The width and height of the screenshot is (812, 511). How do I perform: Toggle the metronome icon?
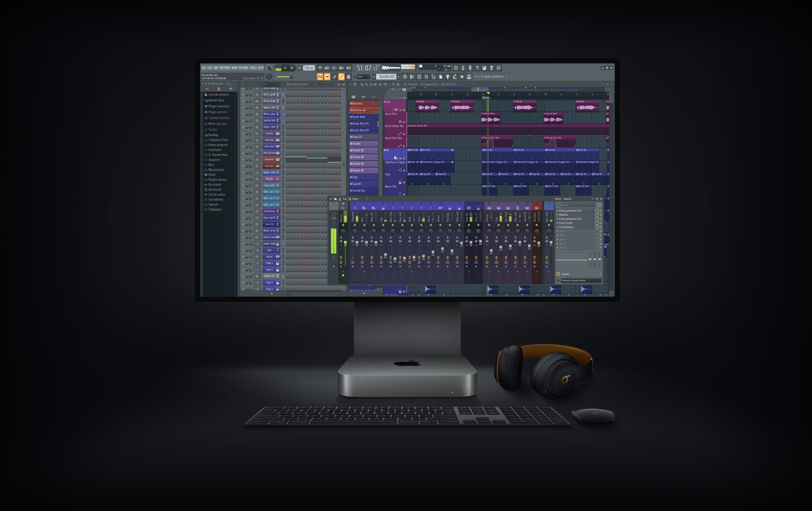tap(320, 68)
